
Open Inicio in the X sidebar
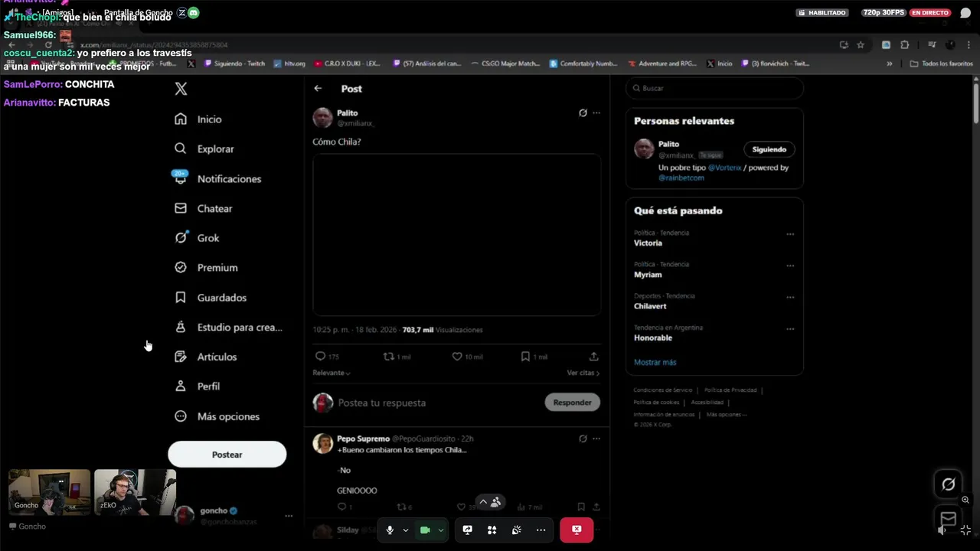click(198, 119)
